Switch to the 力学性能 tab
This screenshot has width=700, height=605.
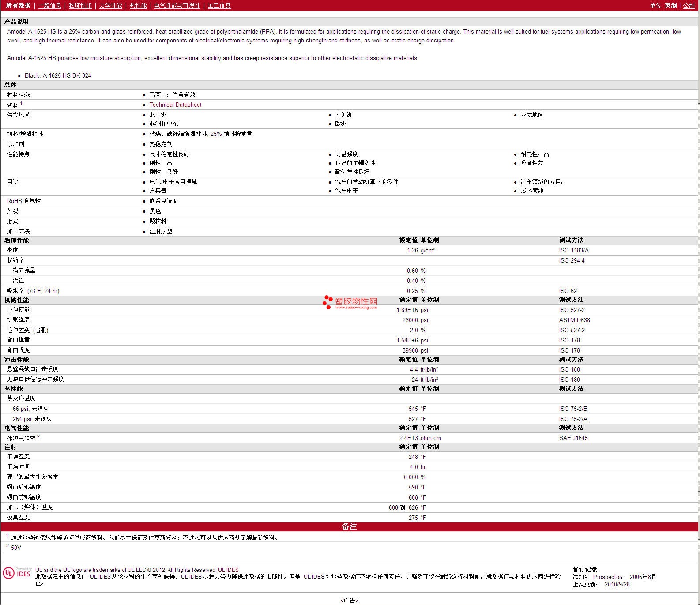[110, 6]
